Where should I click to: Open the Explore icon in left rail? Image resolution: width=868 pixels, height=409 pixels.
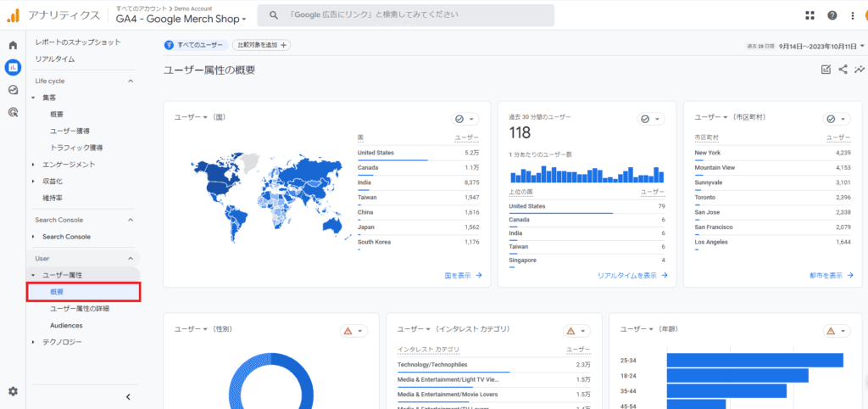(x=13, y=90)
